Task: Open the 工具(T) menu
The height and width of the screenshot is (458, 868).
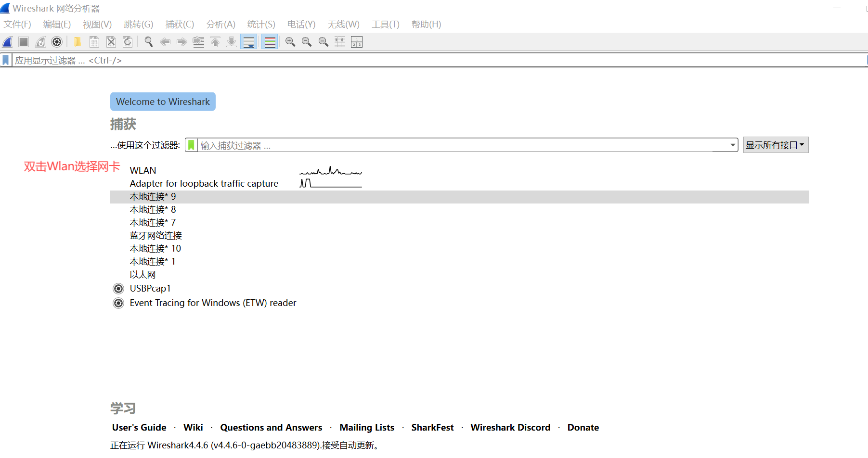Action: [386, 24]
